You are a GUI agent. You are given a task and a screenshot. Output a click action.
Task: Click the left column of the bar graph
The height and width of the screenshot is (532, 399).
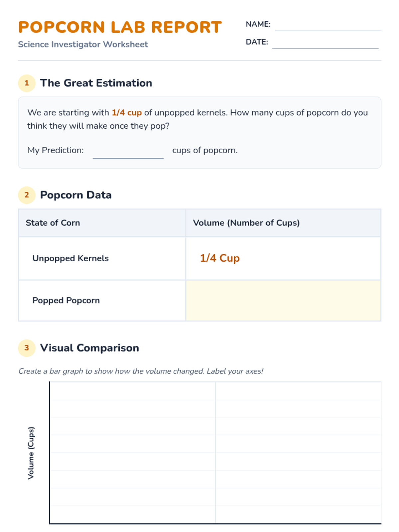pos(133,453)
